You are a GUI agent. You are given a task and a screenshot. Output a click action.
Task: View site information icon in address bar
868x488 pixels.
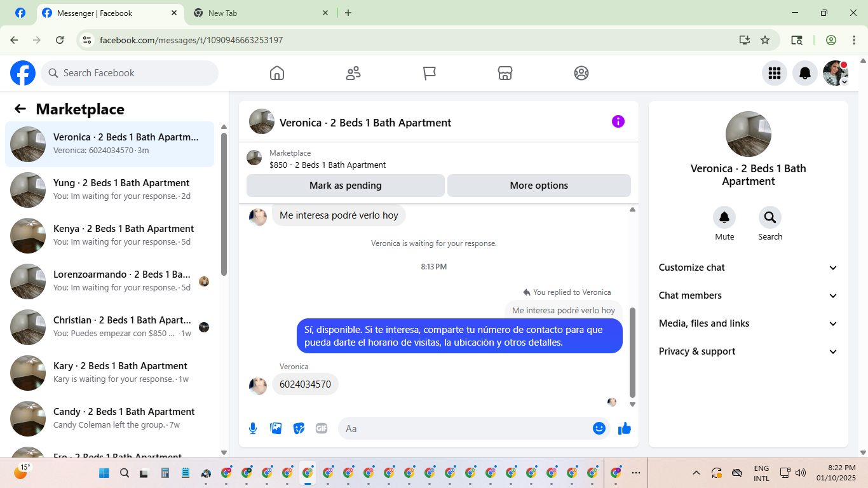[88, 40]
